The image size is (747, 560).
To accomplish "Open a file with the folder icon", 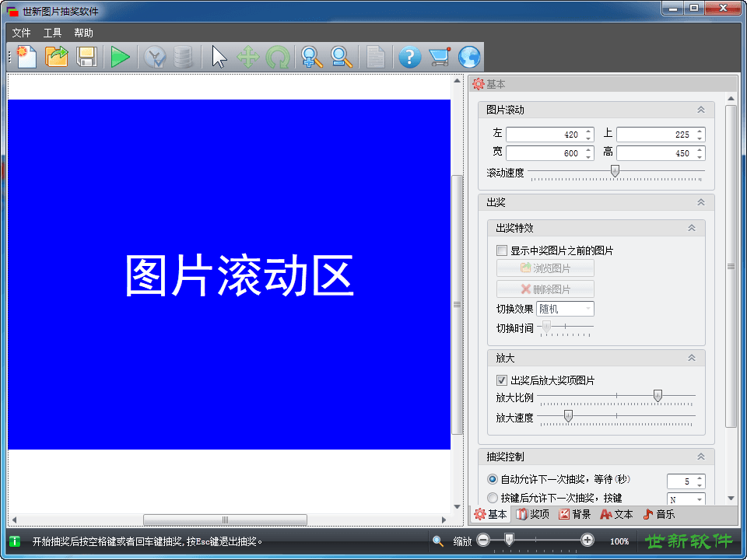I will [x=57, y=57].
